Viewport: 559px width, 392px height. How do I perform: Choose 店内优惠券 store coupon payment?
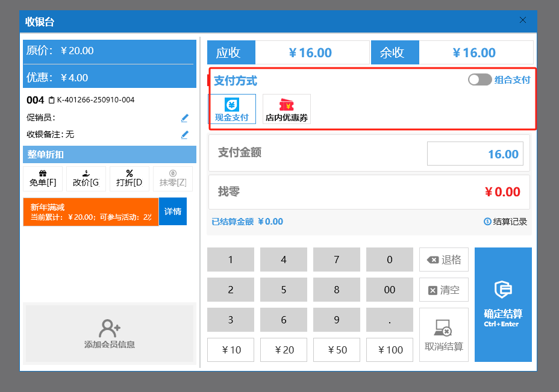[287, 109]
